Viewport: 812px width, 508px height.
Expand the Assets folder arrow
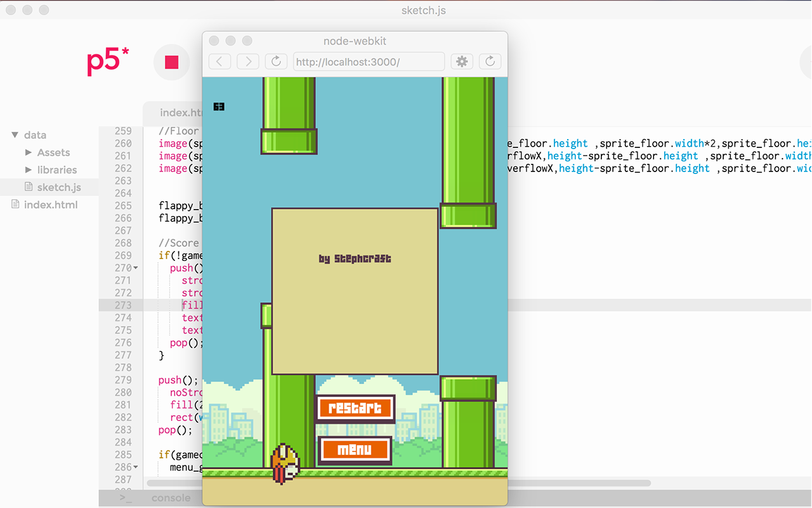coord(29,152)
